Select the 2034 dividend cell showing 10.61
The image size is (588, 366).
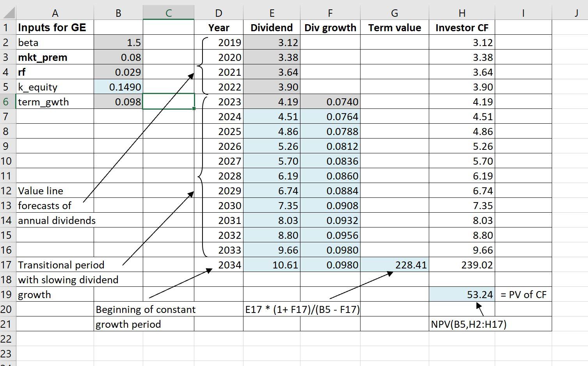[272, 265]
